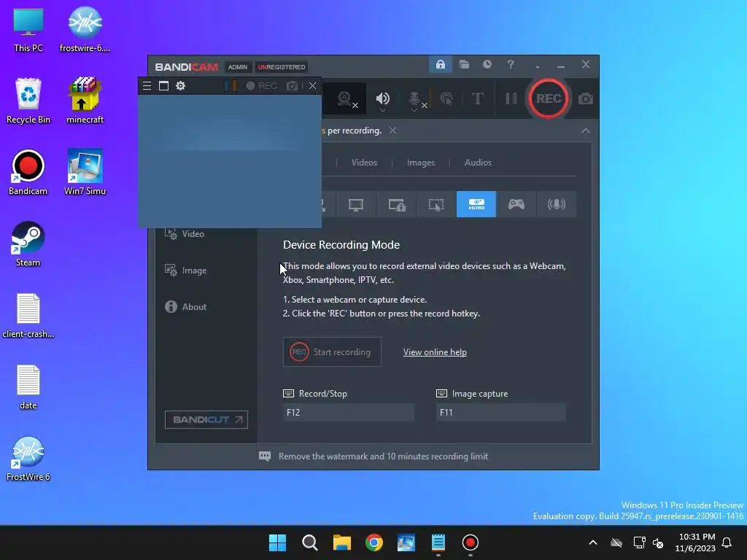Viewport: 747px width, 560px height.
Task: Open File Explorer from the taskbar
Action: click(341, 542)
